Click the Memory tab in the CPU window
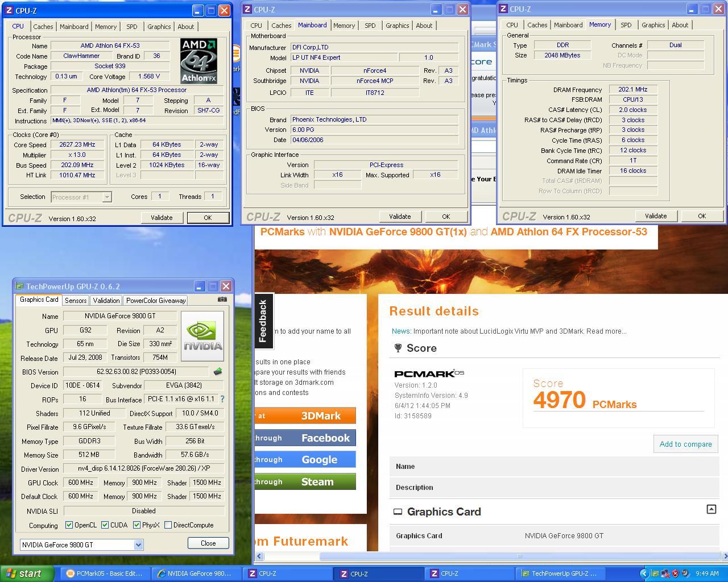Screen dimensions: 728x582 click(106, 27)
